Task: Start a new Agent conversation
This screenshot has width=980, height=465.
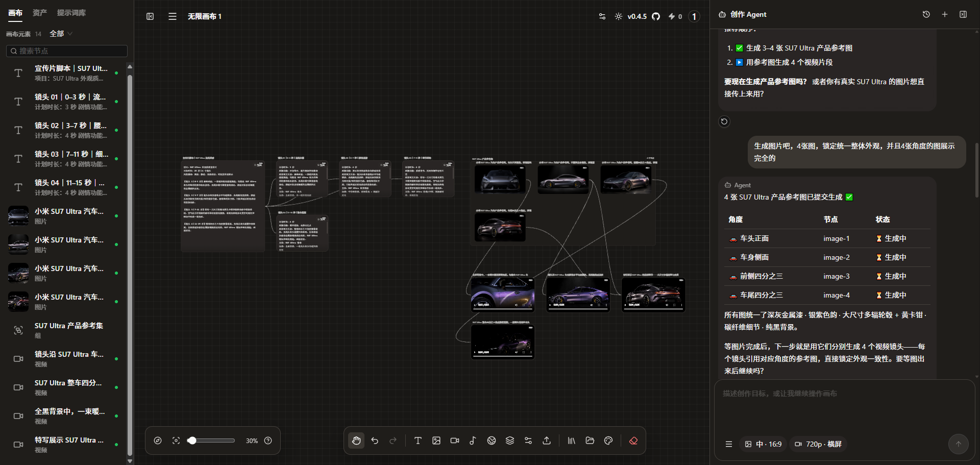Action: [x=945, y=14]
